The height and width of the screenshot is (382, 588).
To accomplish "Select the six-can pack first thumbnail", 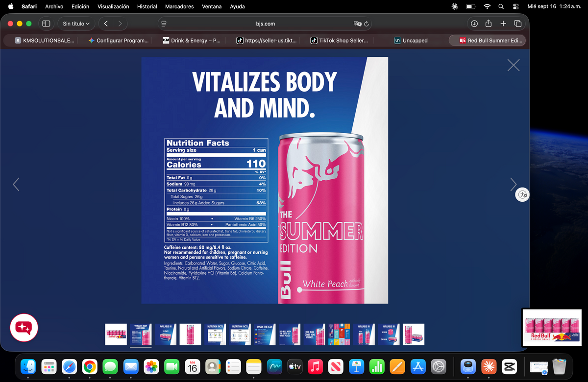I will click(116, 334).
